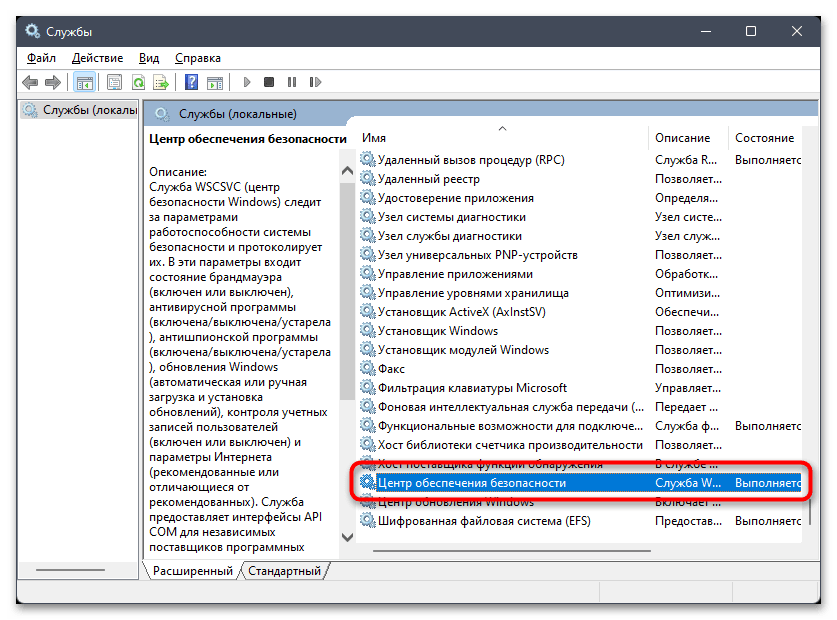Click the services list scroll down arrow
Image resolution: width=837 pixels, height=620 pixels.
[x=348, y=537]
